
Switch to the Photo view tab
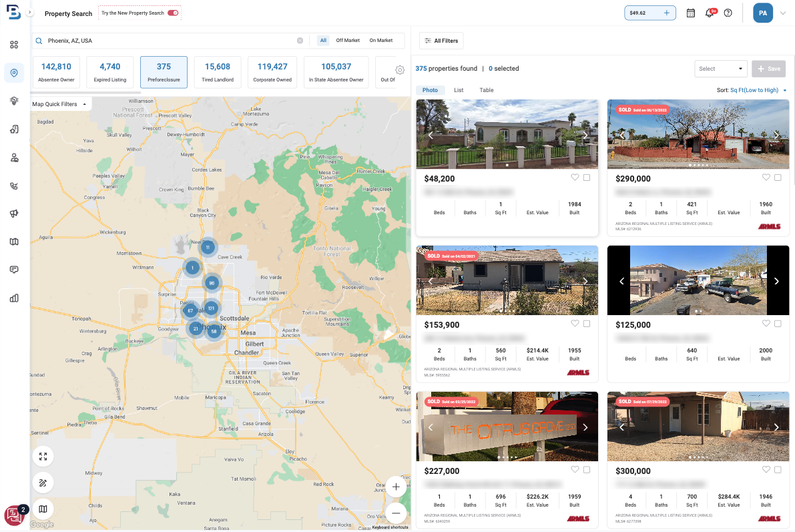[430, 90]
